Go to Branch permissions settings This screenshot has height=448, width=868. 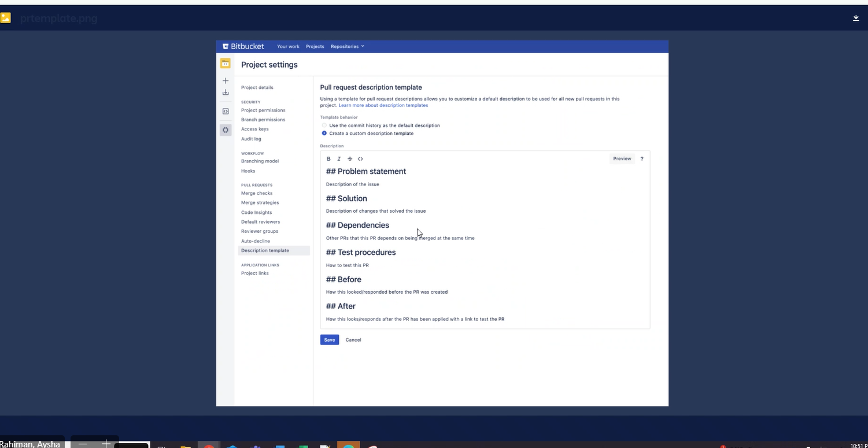pos(263,120)
